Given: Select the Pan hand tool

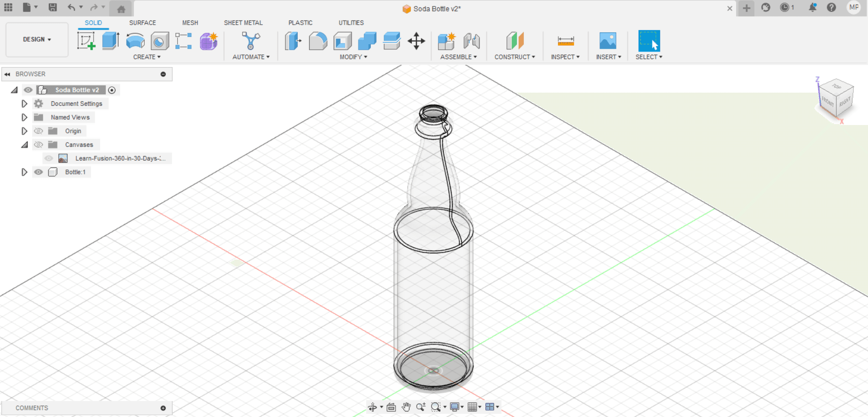Looking at the screenshot, I should click(x=406, y=407).
